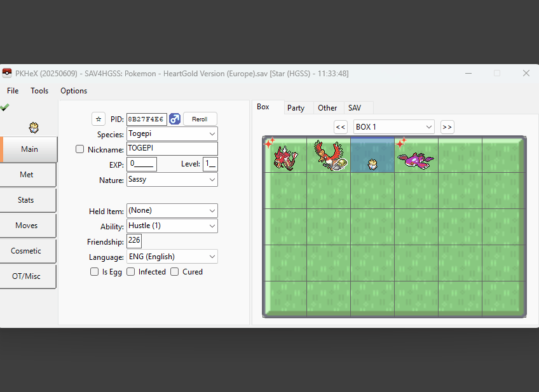
Task: Enable the Nickname checkbox
Action: click(79, 149)
